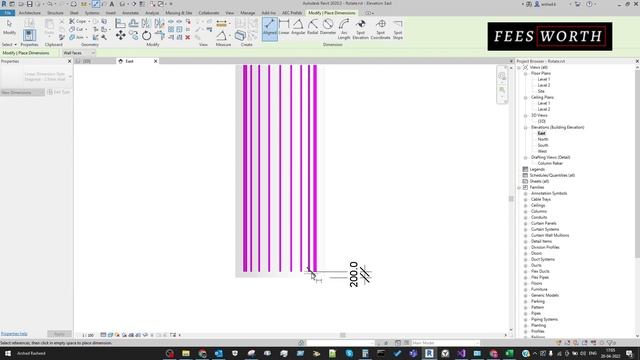Select the Measure tool in ribbon

tap(222, 36)
